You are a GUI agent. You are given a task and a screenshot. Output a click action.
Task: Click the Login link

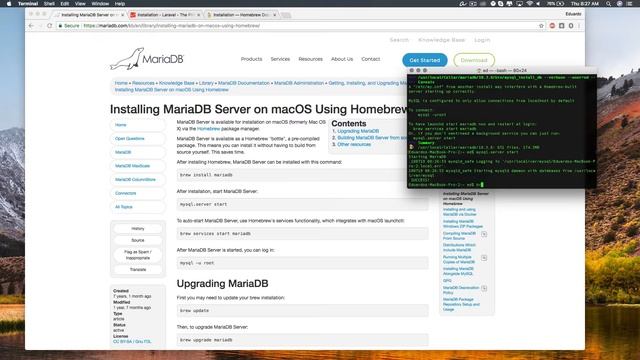[482, 40]
